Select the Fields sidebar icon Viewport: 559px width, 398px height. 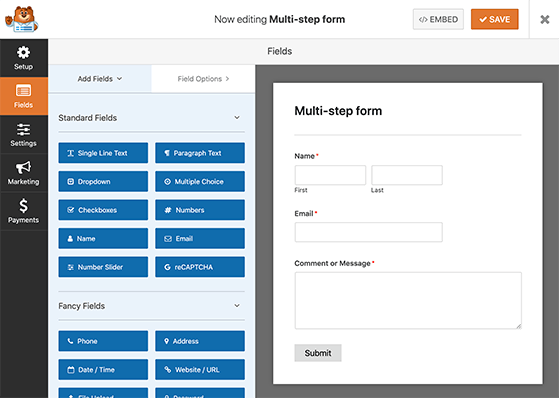24,91
